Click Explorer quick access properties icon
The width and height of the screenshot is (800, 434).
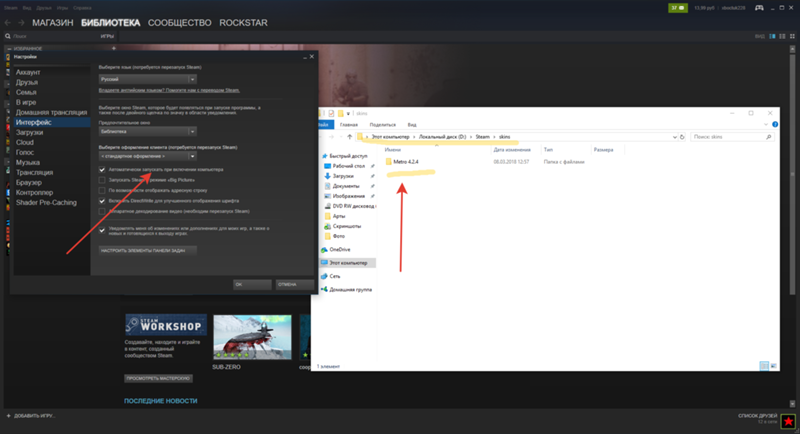[331, 113]
